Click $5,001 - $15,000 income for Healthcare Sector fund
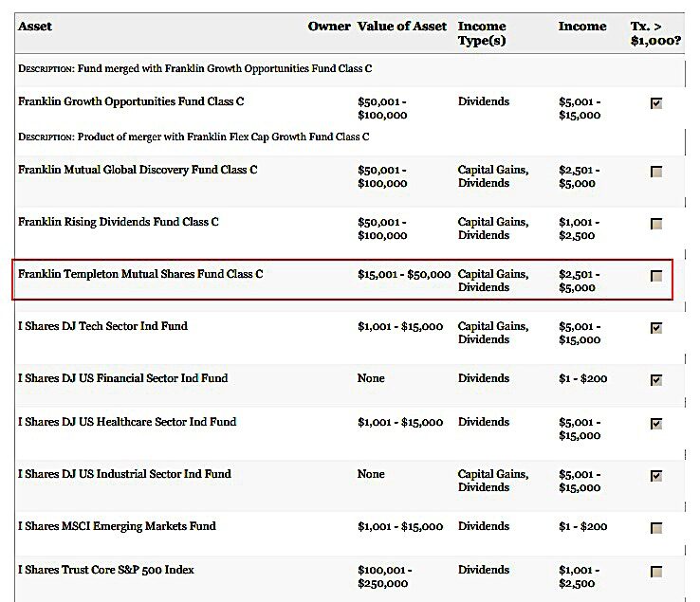 pyautogui.click(x=580, y=429)
